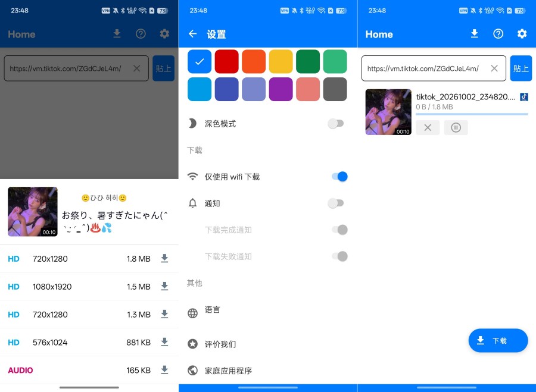Tap the 貼上 paste button on right screen
Image resolution: width=536 pixels, height=392 pixels.
[521, 68]
